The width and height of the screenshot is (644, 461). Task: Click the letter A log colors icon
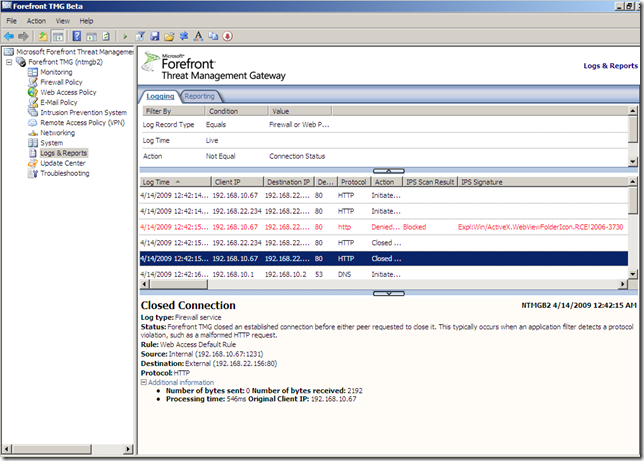click(198, 36)
